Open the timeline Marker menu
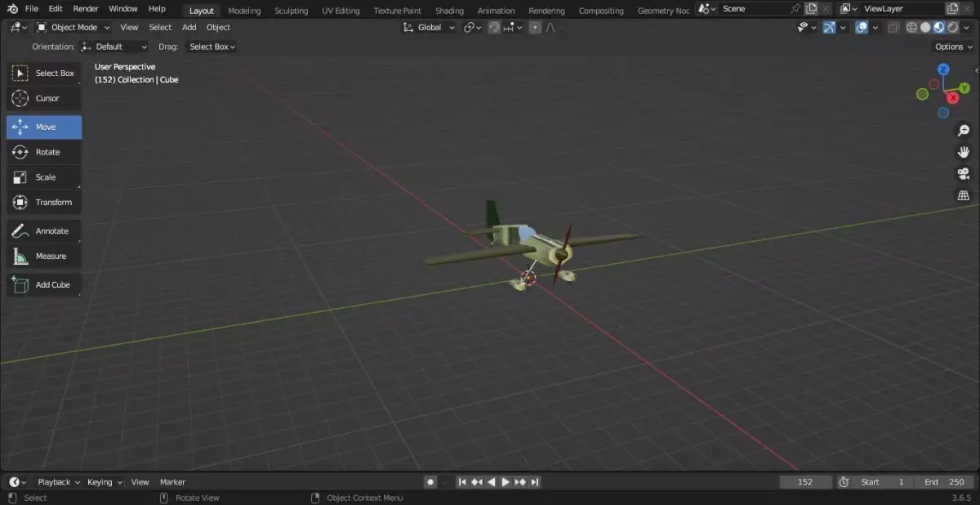Screen dimensions: 980x505 (x=172, y=482)
